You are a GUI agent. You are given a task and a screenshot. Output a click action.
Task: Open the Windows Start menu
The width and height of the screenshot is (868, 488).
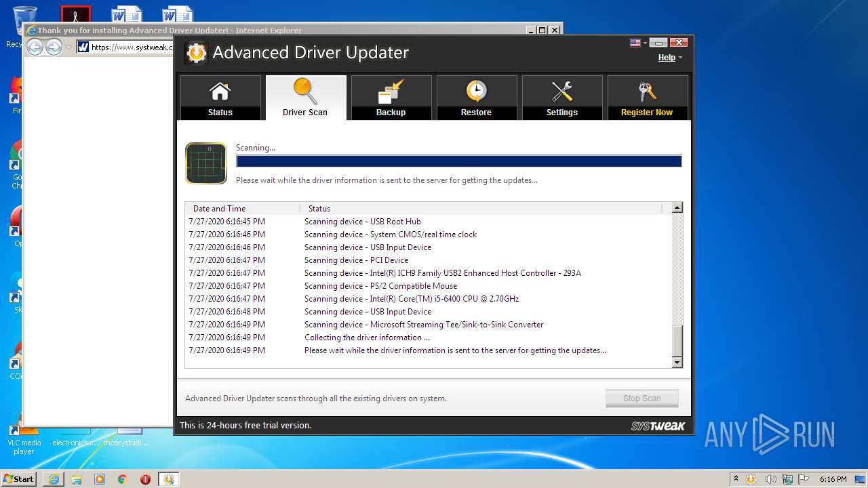point(18,479)
